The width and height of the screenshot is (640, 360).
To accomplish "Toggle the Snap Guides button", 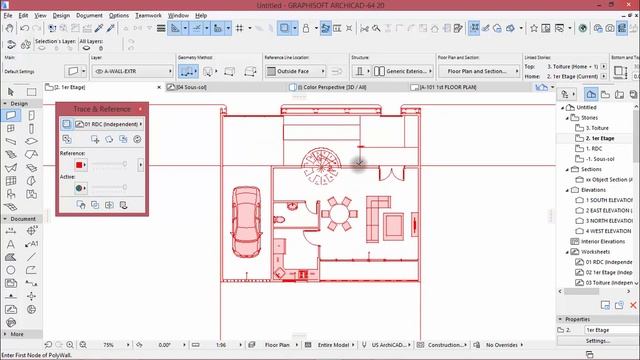I will tap(197, 28).
